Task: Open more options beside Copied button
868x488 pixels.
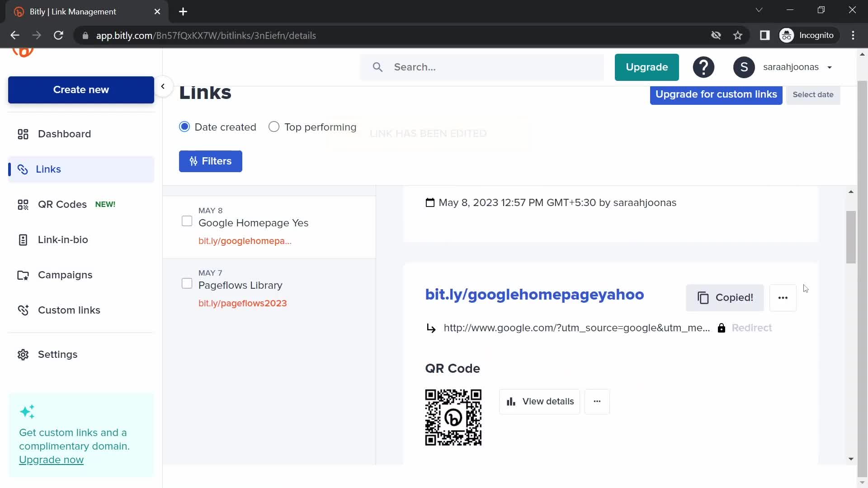Action: pyautogui.click(x=783, y=298)
